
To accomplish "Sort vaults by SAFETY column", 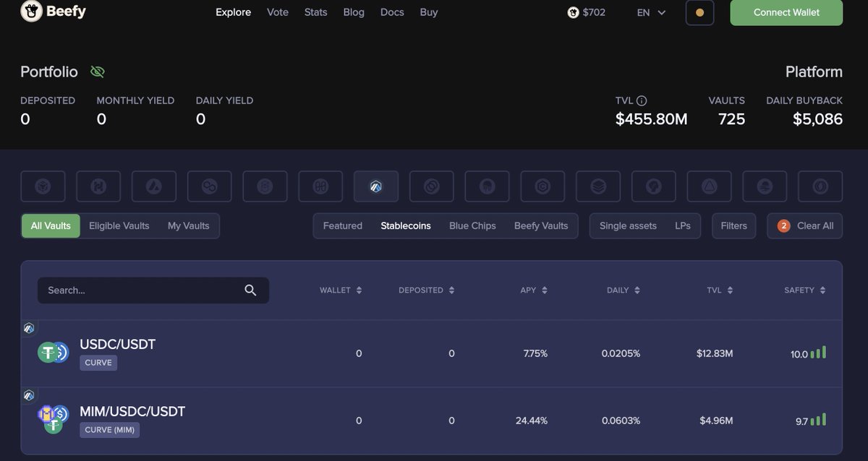I will (x=805, y=290).
